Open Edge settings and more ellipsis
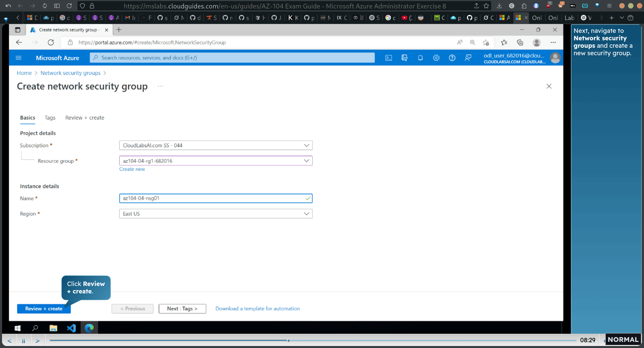This screenshot has height=348, width=644. coord(553,42)
